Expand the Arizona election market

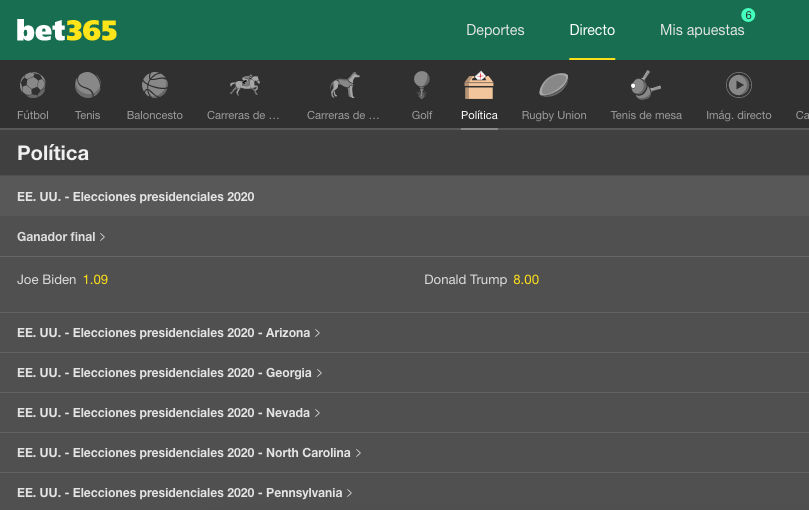[x=168, y=333]
